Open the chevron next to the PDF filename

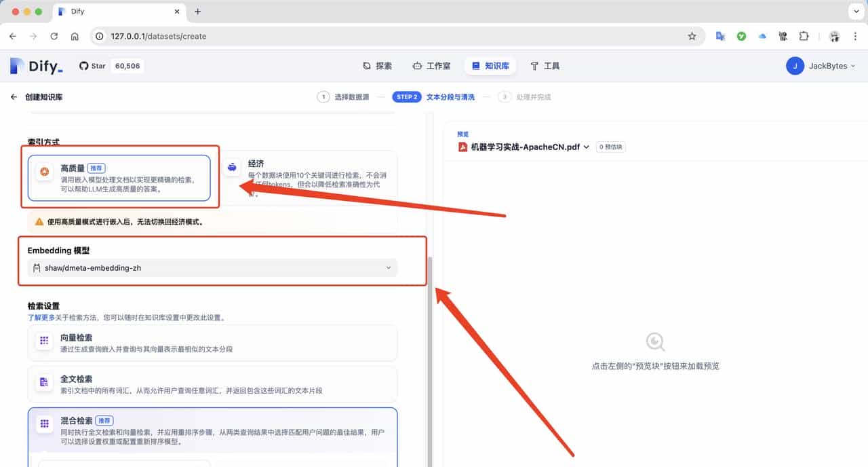pyautogui.click(x=587, y=146)
